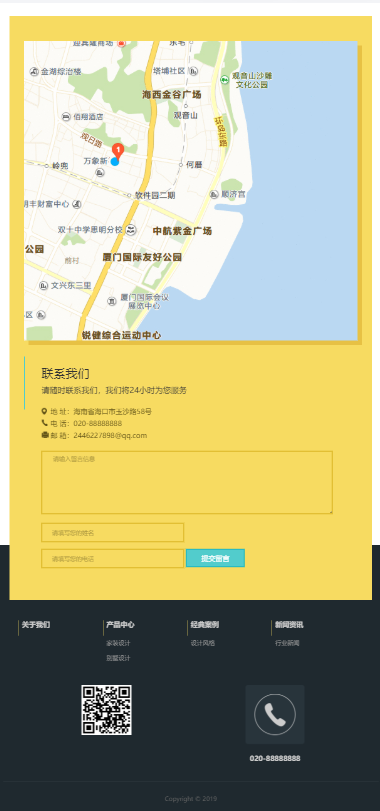
Task: Open the 产品中心 footer link
Action: [x=120, y=625]
